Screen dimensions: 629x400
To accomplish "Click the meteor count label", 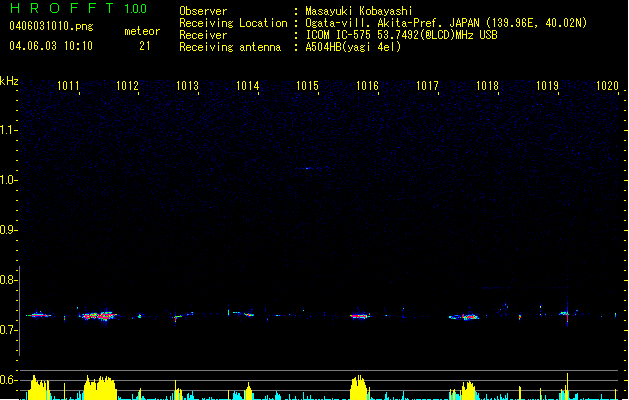I will [142, 31].
